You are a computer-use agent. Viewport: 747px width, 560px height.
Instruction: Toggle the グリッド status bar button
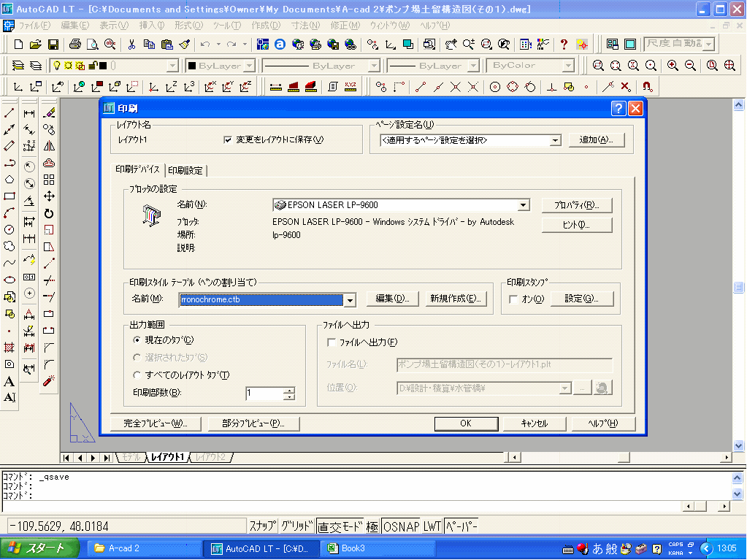(x=296, y=526)
